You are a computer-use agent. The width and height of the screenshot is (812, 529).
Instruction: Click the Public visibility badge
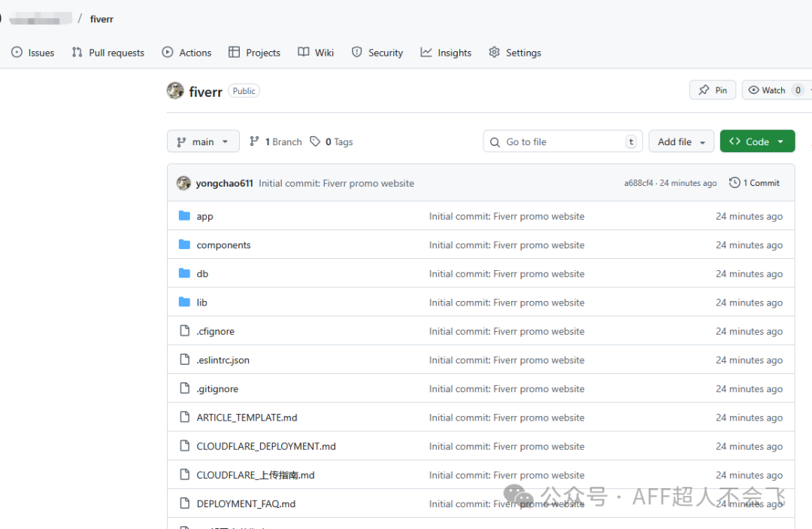pyautogui.click(x=244, y=91)
